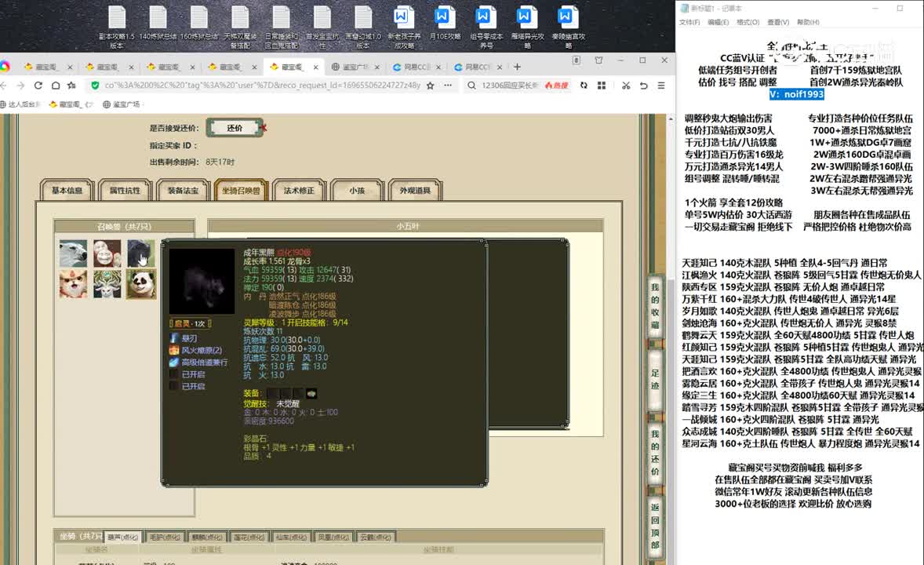Click the equipped item icon beside 装备

click(x=311, y=393)
